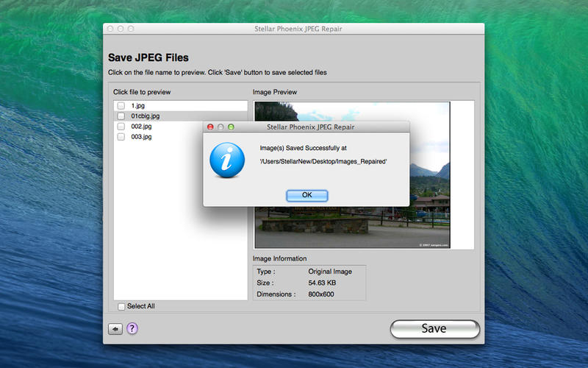Viewport: 588px width, 368px height.
Task: Click the 'Click file to preview' label
Action: 142,92
